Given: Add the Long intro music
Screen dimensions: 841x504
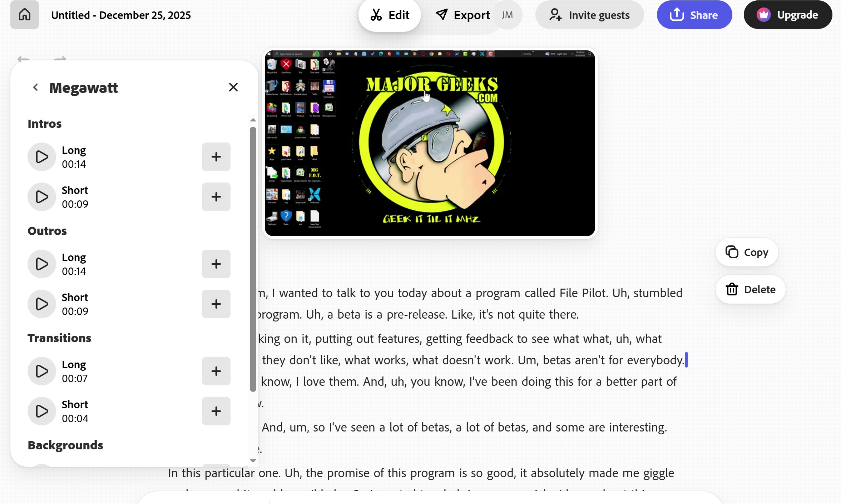Looking at the screenshot, I should click(x=216, y=157).
